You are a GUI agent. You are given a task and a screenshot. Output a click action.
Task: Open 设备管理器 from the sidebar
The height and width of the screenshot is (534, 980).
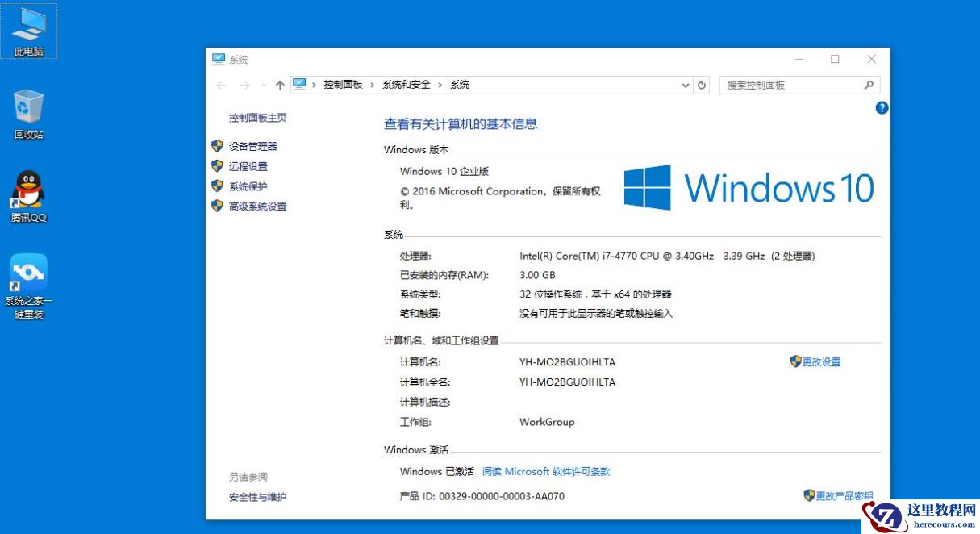point(254,146)
